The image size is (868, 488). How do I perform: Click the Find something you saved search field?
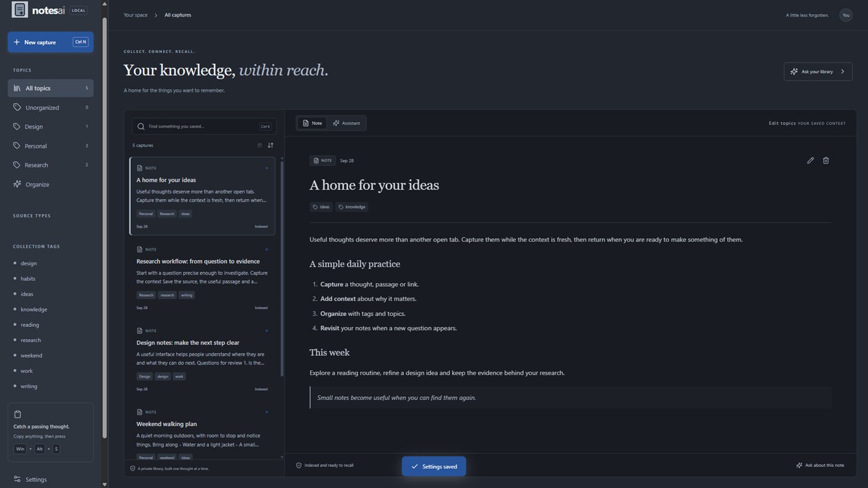click(x=204, y=126)
